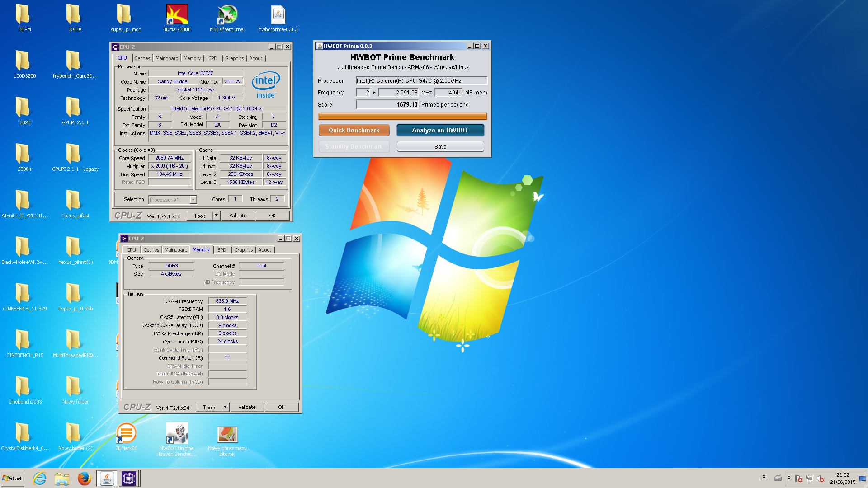
Task: Open the Mainboard tab in top CPU-Z window
Action: click(167, 58)
